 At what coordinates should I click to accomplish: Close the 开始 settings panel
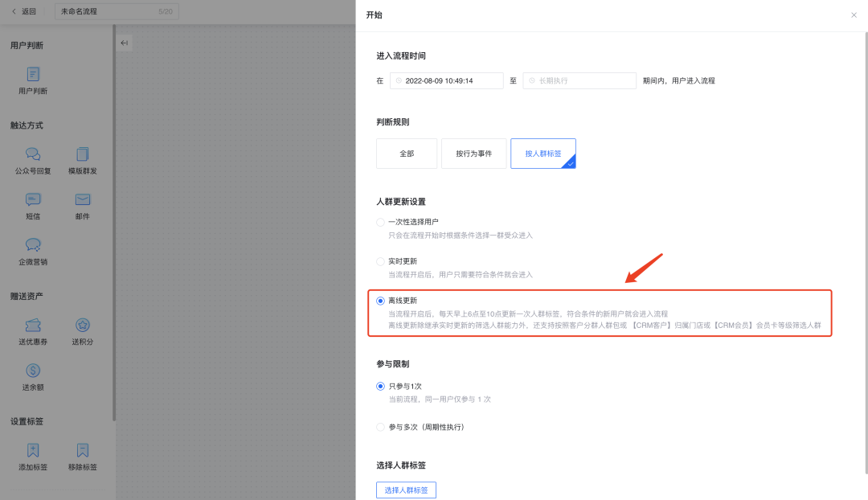[x=854, y=15]
